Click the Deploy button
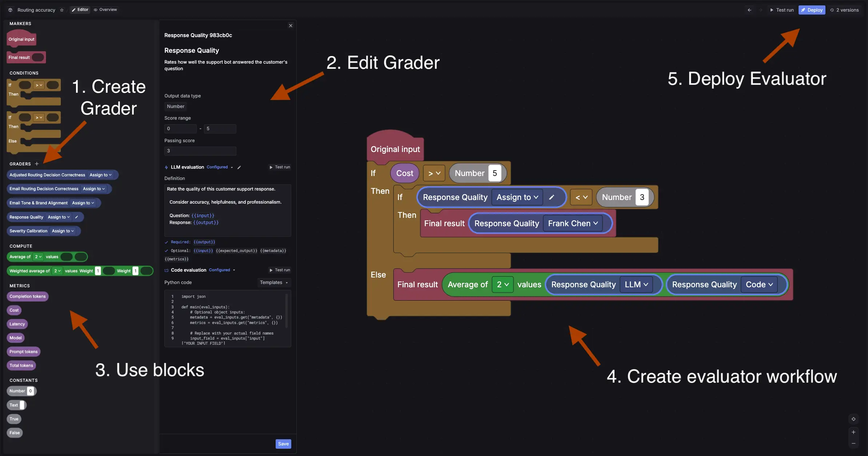Image resolution: width=868 pixels, height=456 pixels. click(812, 10)
